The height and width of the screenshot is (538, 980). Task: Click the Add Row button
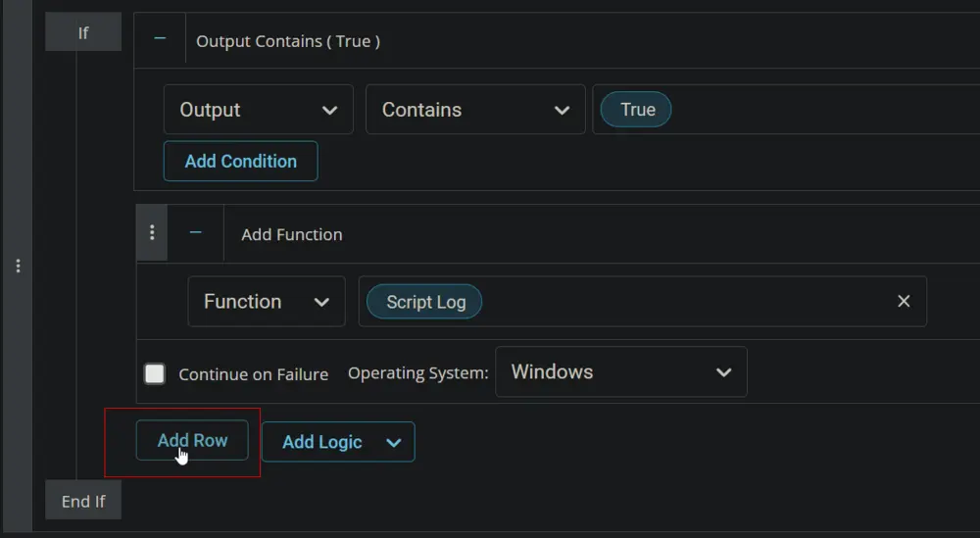coord(192,440)
